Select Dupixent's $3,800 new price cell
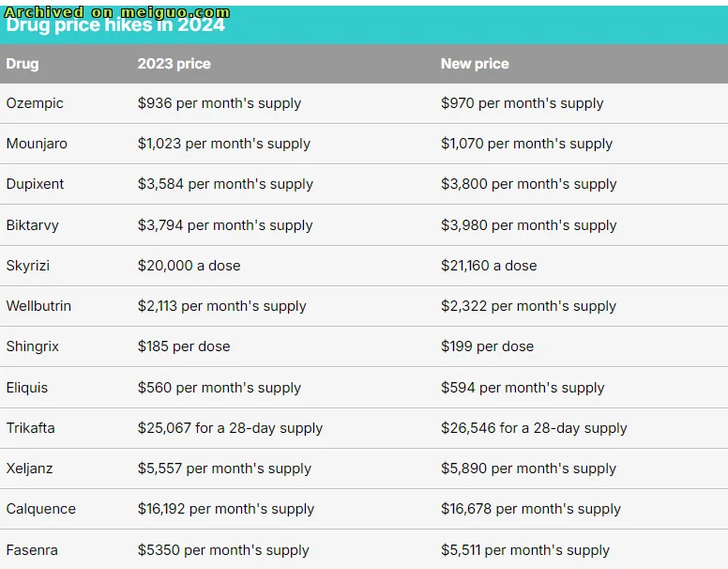The height and width of the screenshot is (569, 728). [x=528, y=184]
